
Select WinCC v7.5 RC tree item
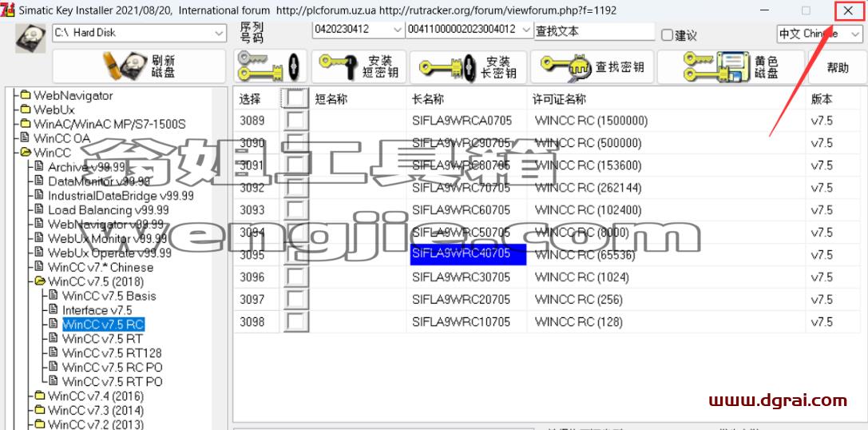pyautogui.click(x=103, y=324)
